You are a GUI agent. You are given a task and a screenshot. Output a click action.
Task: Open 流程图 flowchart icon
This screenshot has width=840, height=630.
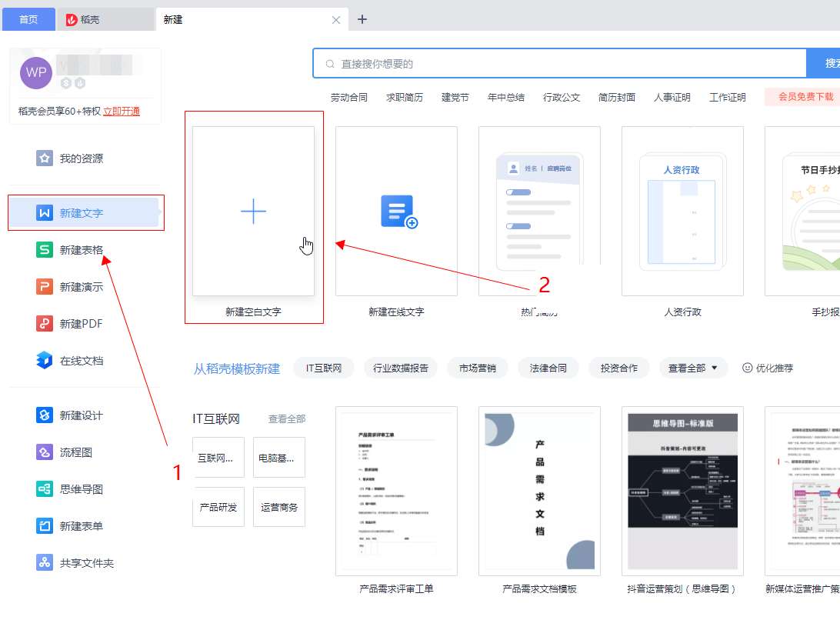coord(45,452)
